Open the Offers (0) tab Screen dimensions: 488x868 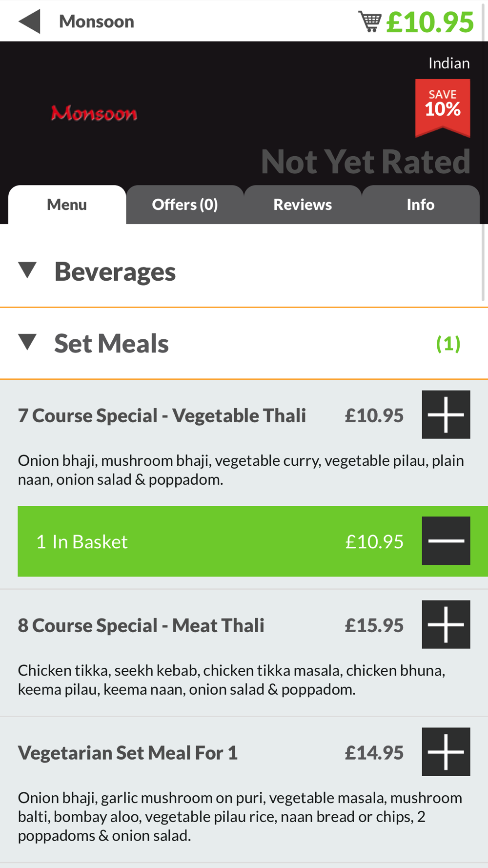(x=185, y=205)
